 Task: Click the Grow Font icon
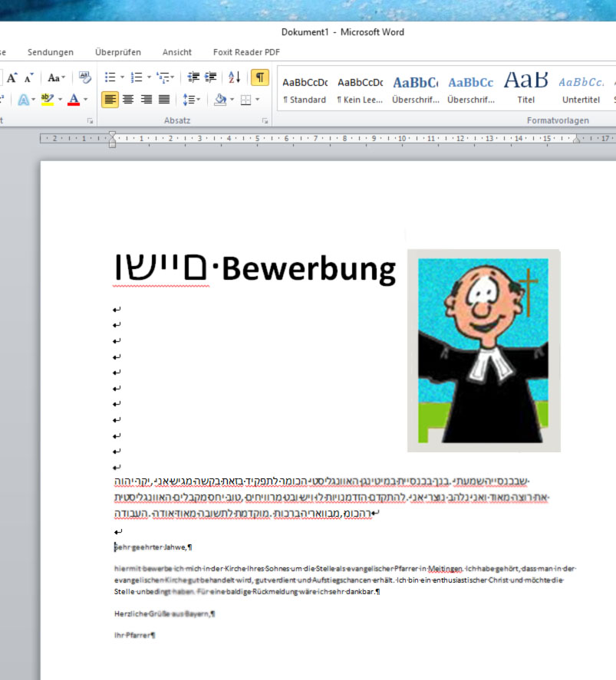pyautogui.click(x=12, y=77)
